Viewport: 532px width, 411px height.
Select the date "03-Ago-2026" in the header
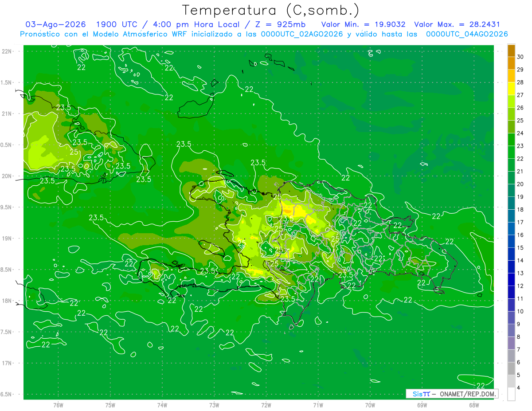(x=56, y=25)
